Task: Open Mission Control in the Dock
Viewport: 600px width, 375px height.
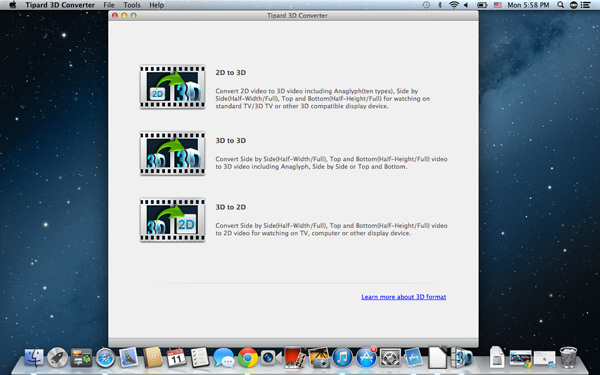Action: [x=81, y=358]
